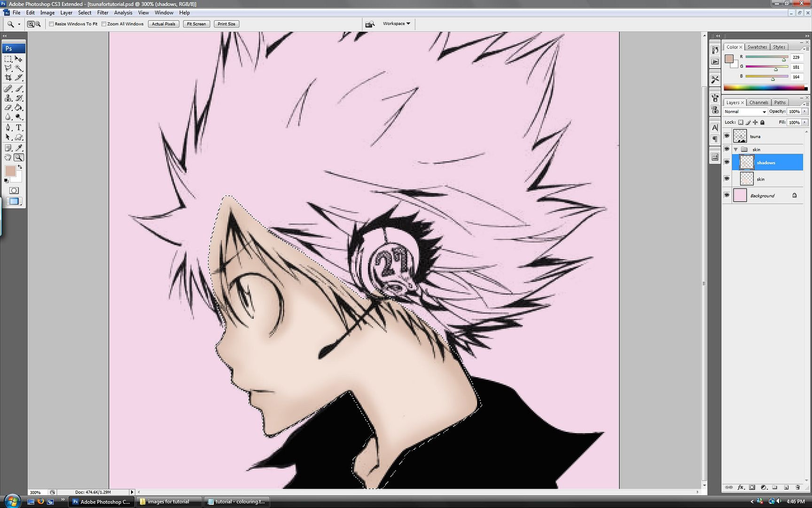The width and height of the screenshot is (812, 508).
Task: Open the Fill slider arrow
Action: tap(804, 122)
